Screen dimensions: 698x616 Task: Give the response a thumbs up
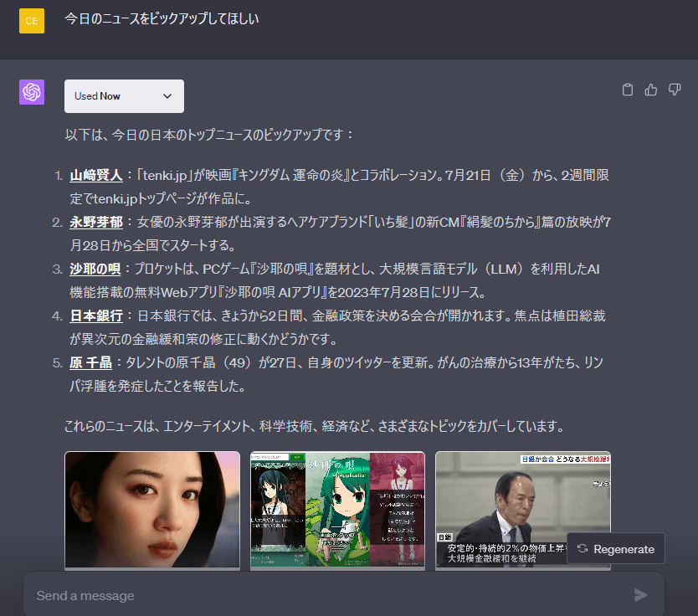(x=651, y=90)
